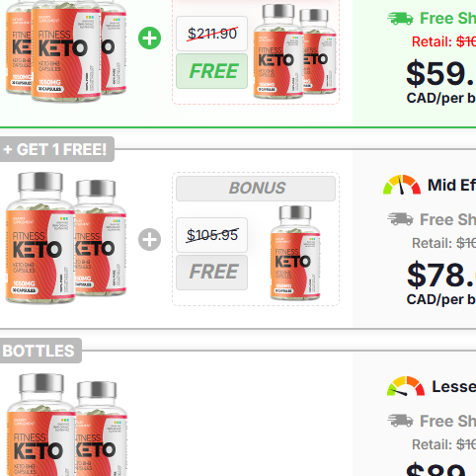This screenshot has height=476, width=476.
Task: Click the three Keto bottles image at top
Action: coord(66,51)
